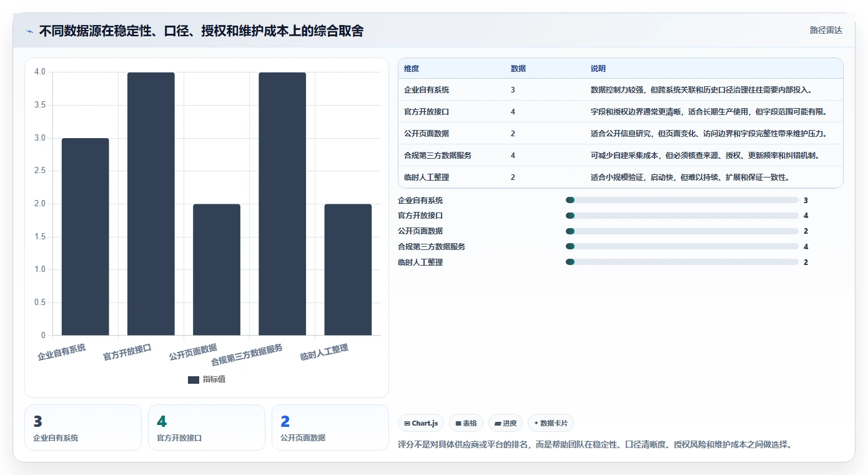Click the 4.0 y-axis tick label
Screen dimensions: 868x475
(40, 72)
